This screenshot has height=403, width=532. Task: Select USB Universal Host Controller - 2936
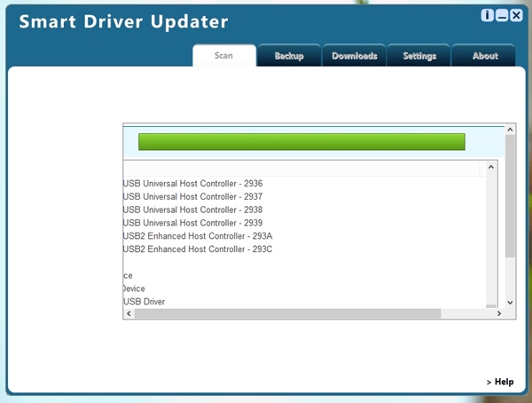[192, 184]
